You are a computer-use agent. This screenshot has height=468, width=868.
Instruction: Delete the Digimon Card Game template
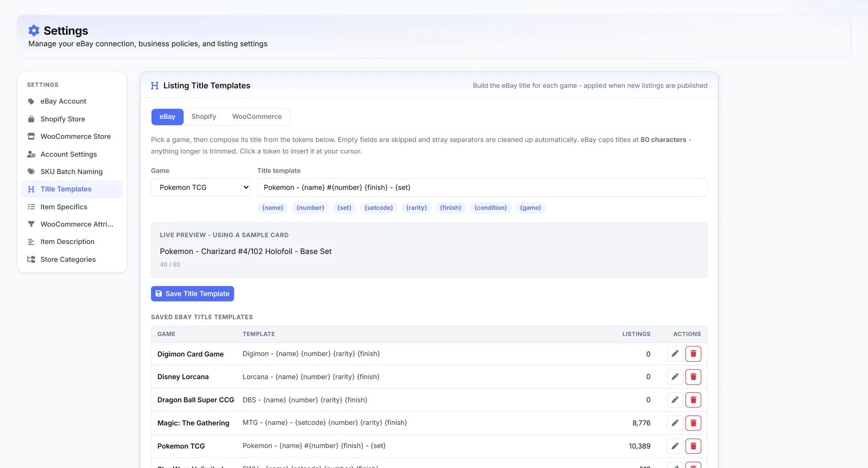[x=693, y=354]
